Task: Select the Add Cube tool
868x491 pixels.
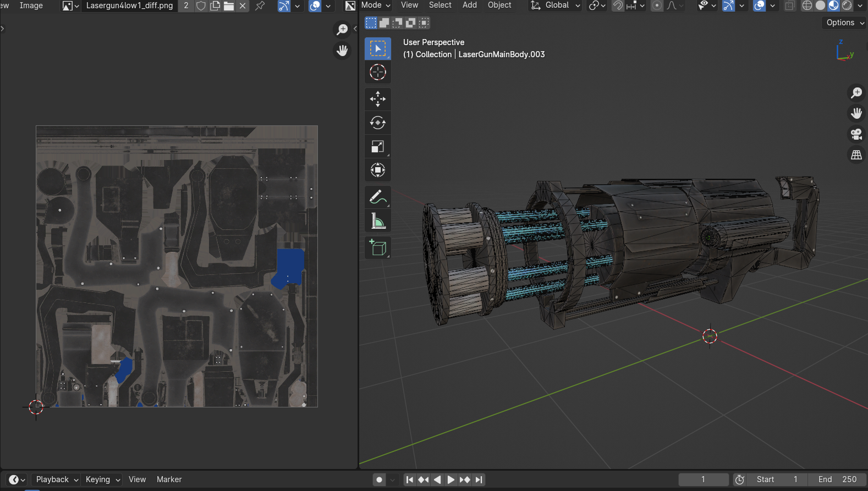Action: click(x=377, y=247)
